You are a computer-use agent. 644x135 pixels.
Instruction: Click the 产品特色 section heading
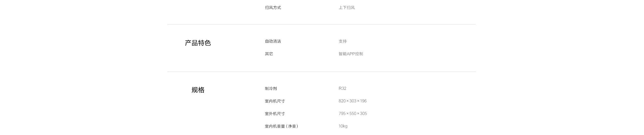[198, 43]
